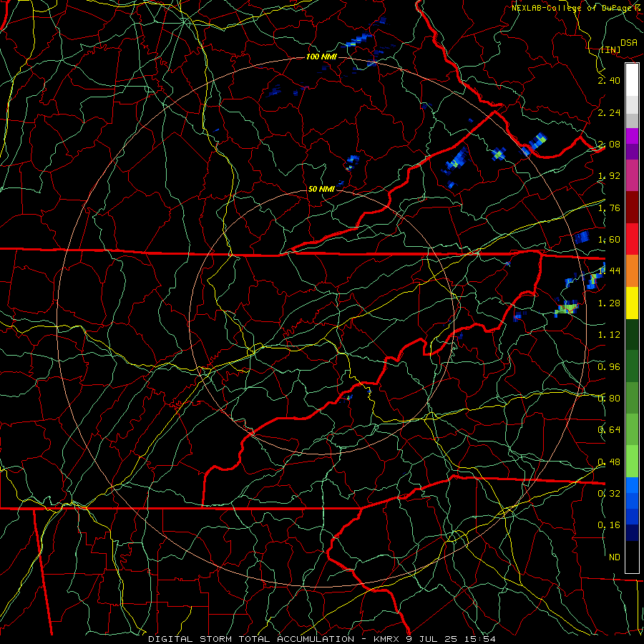This screenshot has height=644, width=644.
Task: Select the lime green swatch above the blues
Action: click(632, 462)
